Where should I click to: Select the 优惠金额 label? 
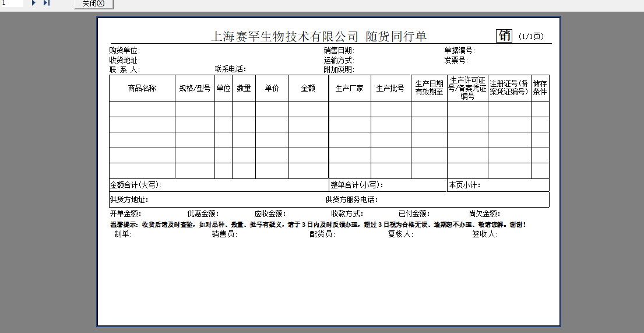(203, 214)
